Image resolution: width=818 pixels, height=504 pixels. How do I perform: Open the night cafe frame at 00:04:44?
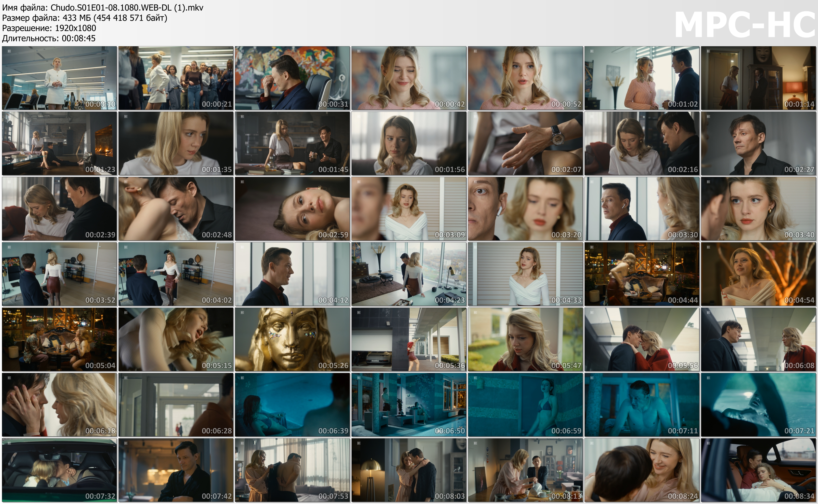tap(642, 274)
